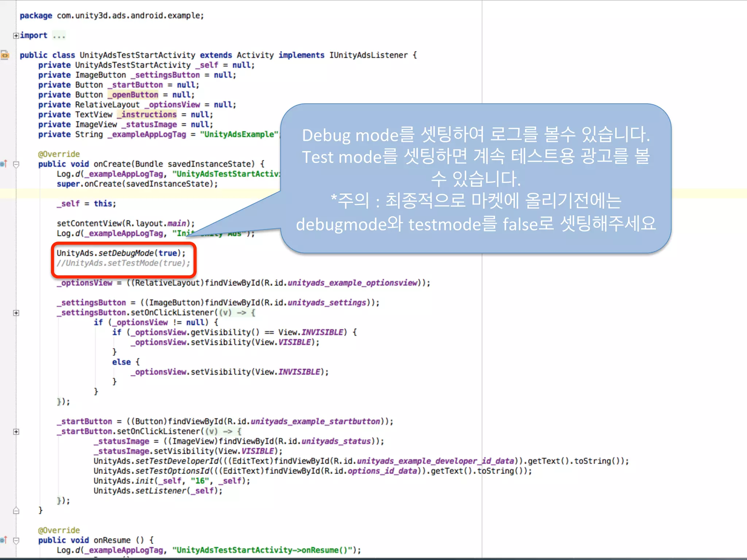This screenshot has width=747, height=560.
Task: Click the _settingsButton field declaration
Action: pyautogui.click(x=137, y=75)
